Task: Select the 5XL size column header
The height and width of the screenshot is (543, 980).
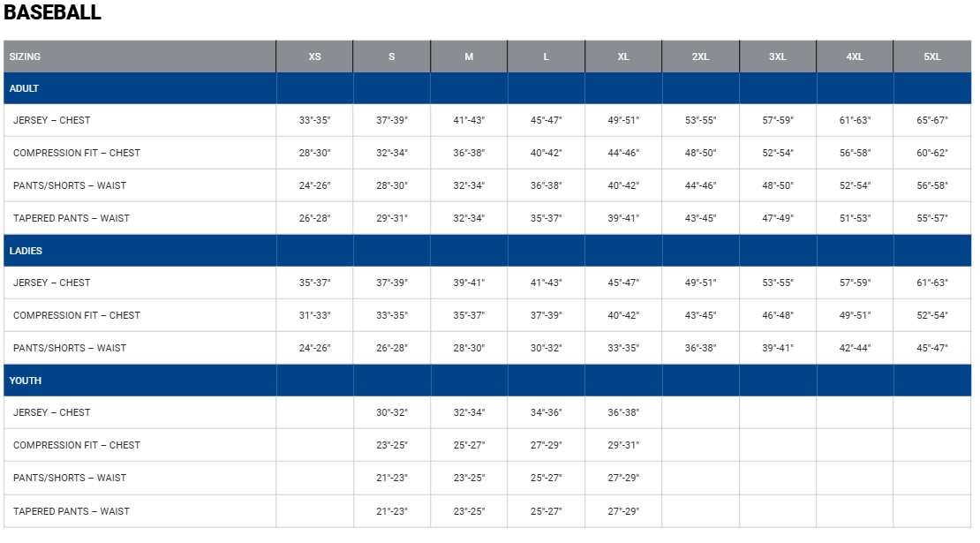Action: [x=932, y=57]
